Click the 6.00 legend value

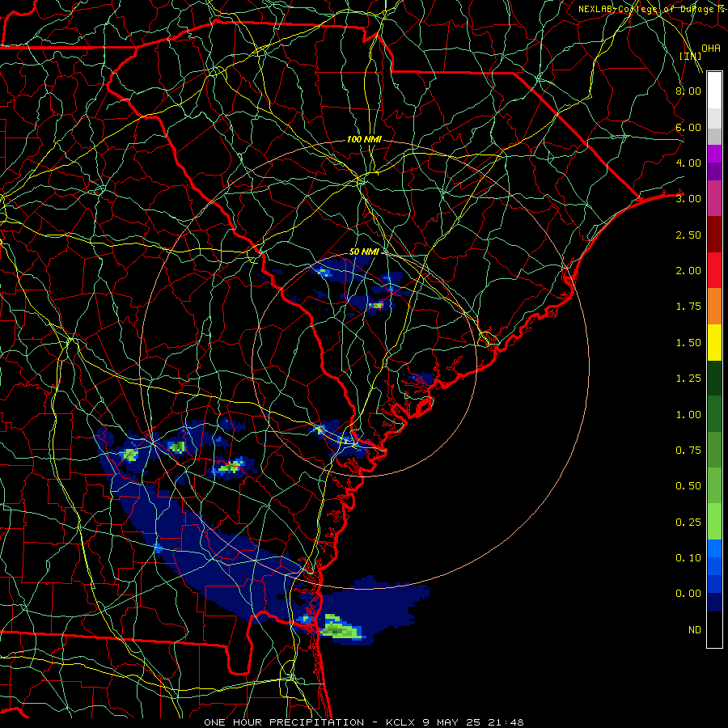pyautogui.click(x=688, y=127)
